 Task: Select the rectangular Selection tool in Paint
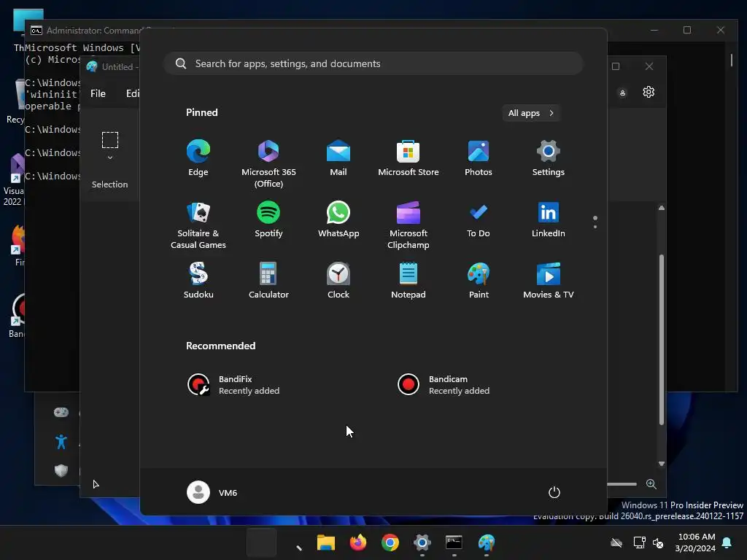(x=110, y=140)
